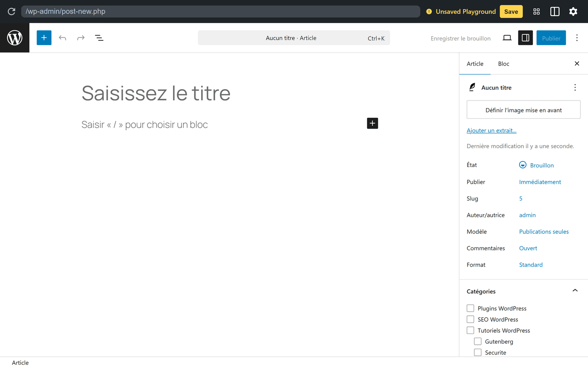Open the block inserter
The width and height of the screenshot is (588, 368).
tap(44, 37)
